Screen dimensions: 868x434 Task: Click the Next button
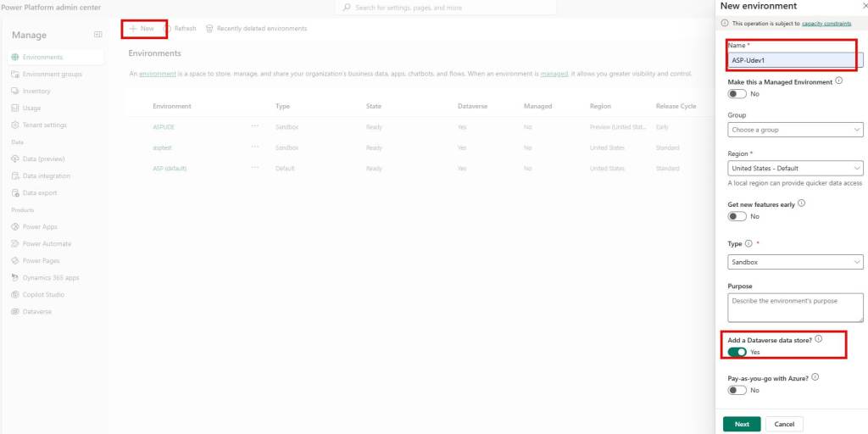(742, 424)
